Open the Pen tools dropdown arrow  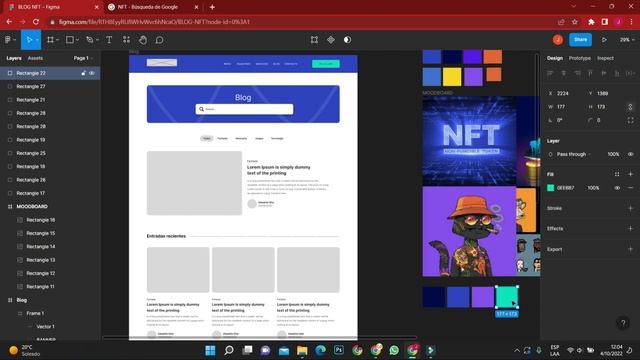coord(97,40)
